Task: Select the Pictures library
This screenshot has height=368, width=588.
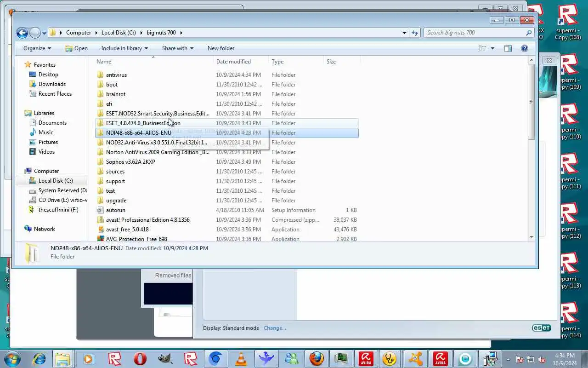Action: [48, 142]
